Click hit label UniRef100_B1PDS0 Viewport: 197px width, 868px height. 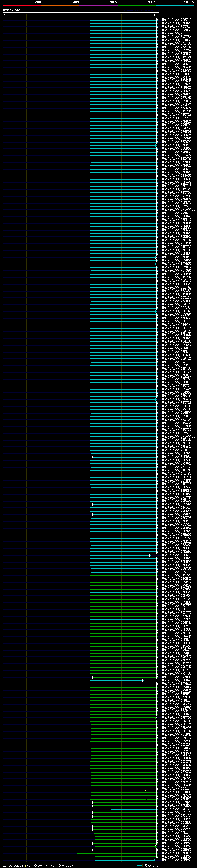pos(176,457)
